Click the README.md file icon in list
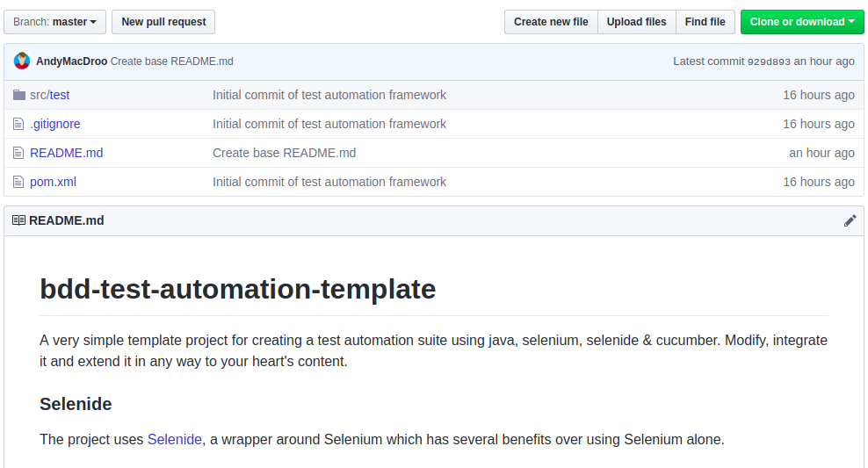 click(18, 153)
